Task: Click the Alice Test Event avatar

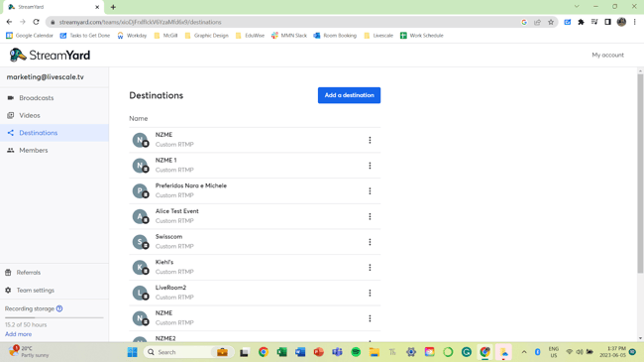Action: point(140,216)
